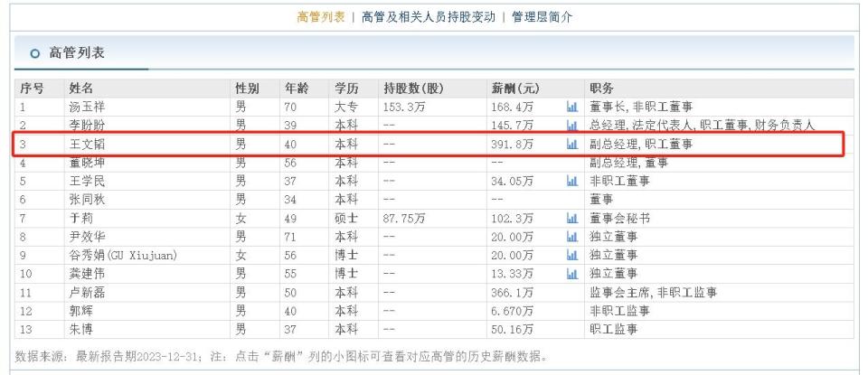Viewport: 868px width, 375px height.
Task: Click the 董事会秘书 position cell
Action: point(619,219)
